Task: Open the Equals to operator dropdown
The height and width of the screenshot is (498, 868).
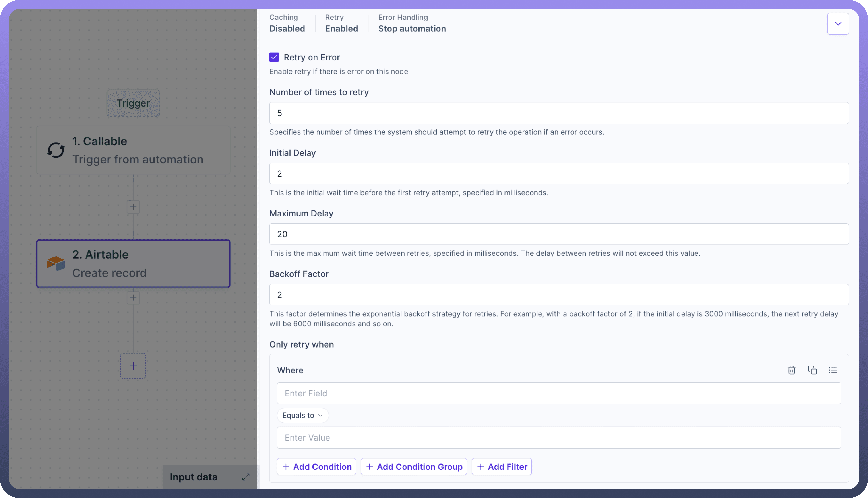Action: (x=302, y=415)
